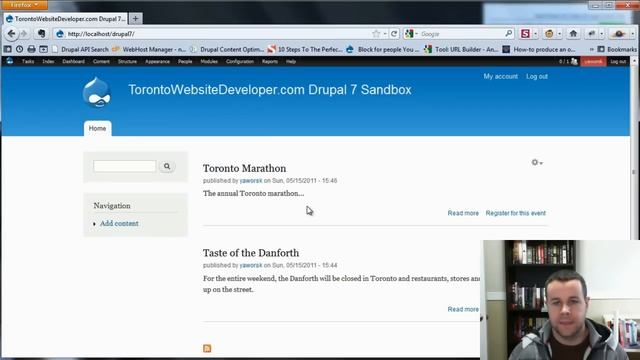Open the Bookmarks menu button
Viewport: 640px width, 360px height.
[x=617, y=49]
